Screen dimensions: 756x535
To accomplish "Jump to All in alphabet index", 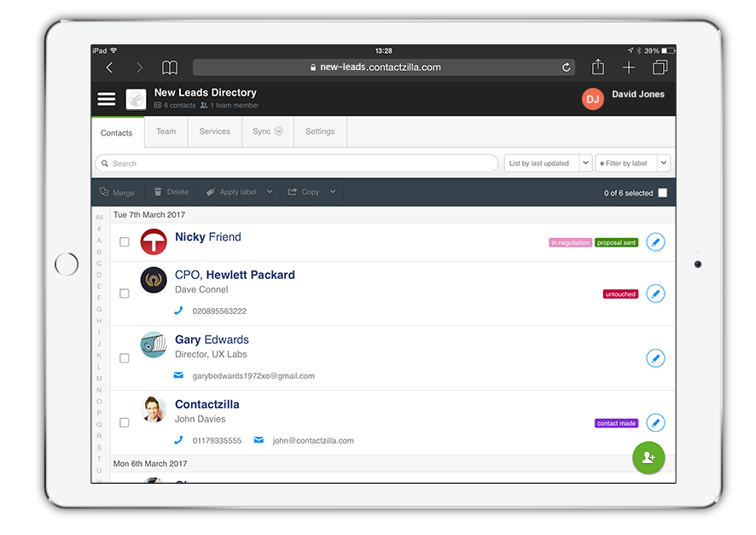I will coord(99,218).
